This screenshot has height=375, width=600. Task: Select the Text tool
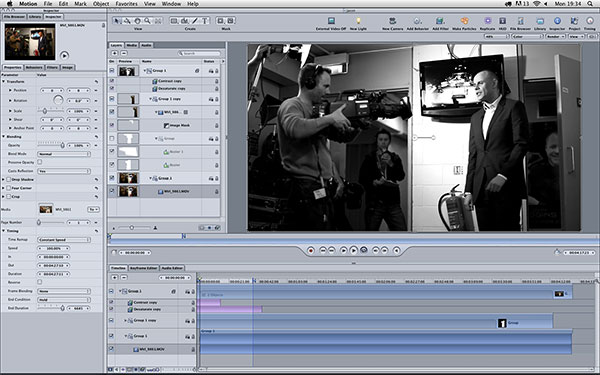(x=205, y=21)
